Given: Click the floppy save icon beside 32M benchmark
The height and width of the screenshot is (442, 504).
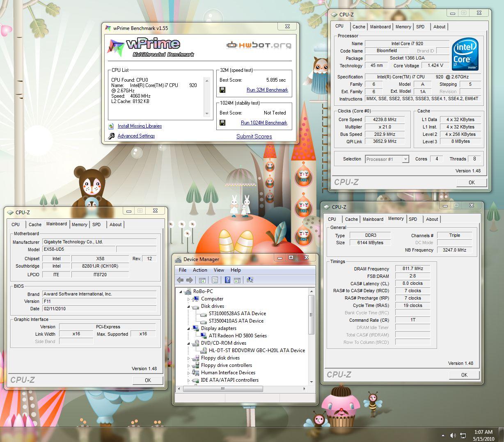Looking at the screenshot, I should [x=222, y=90].
